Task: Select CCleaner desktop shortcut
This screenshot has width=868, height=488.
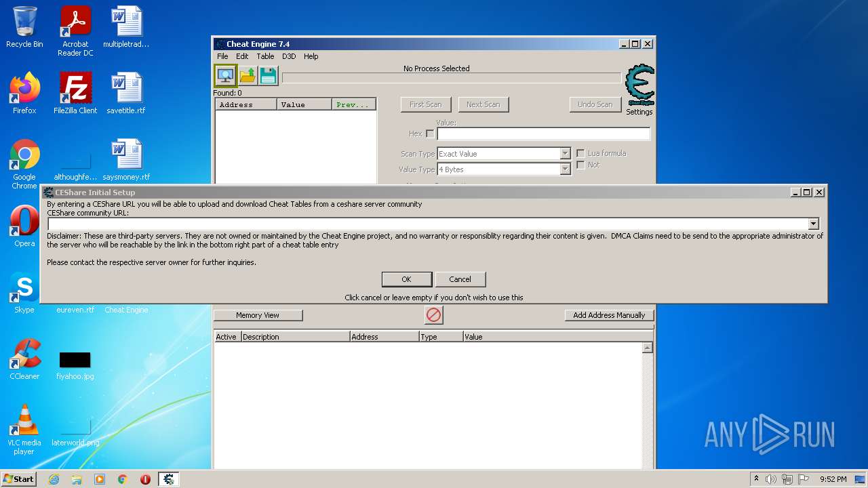Action: [24, 359]
